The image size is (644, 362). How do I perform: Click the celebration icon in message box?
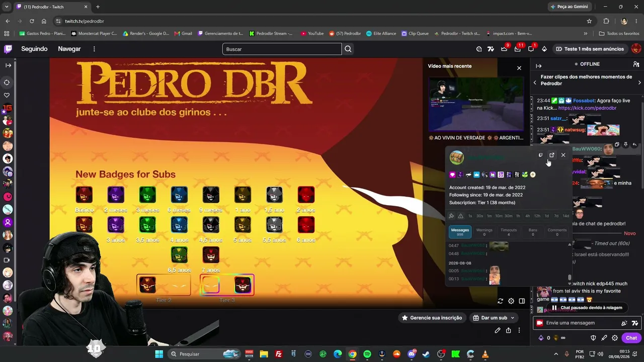pos(624,323)
